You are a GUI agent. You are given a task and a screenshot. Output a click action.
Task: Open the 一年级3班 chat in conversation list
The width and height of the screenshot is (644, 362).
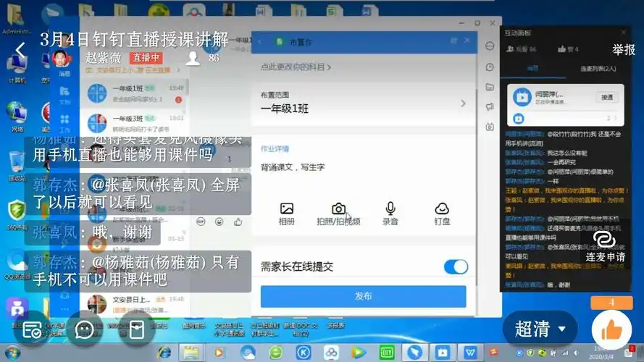point(134,123)
